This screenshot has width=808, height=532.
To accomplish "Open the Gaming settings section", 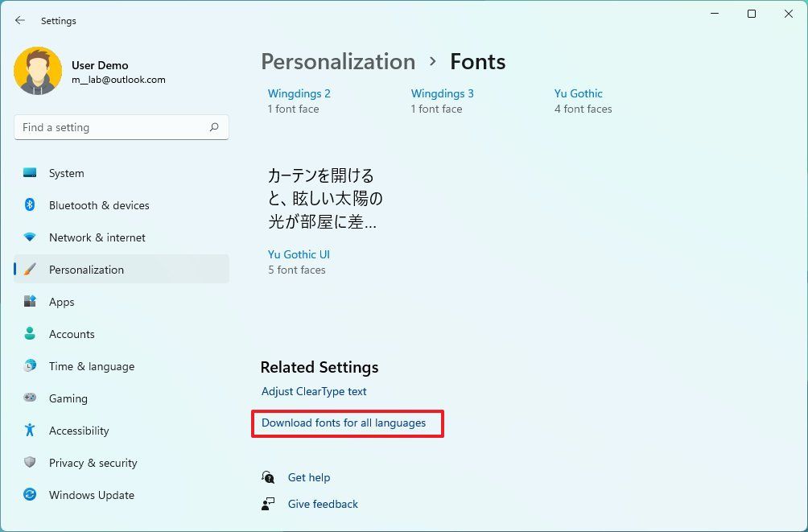I will click(x=68, y=398).
